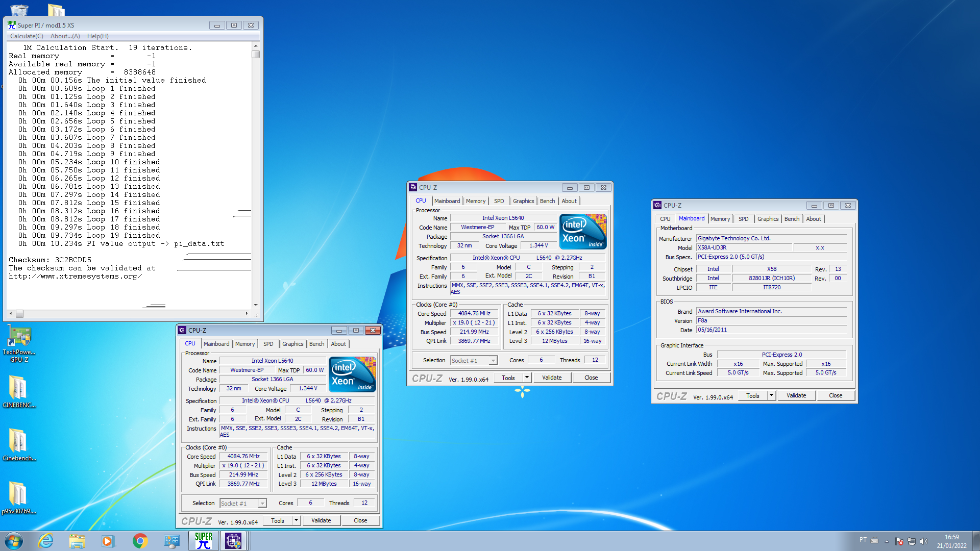Viewport: 980px width, 551px height.
Task: Switch to Bench tab in middle CPU-Z
Action: coord(547,201)
